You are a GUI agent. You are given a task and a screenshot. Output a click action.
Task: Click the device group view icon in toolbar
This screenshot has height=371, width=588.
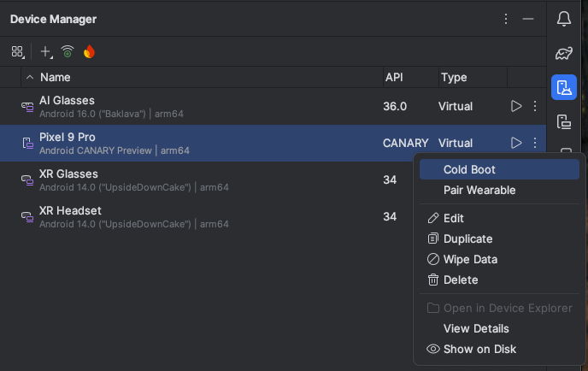pos(17,52)
